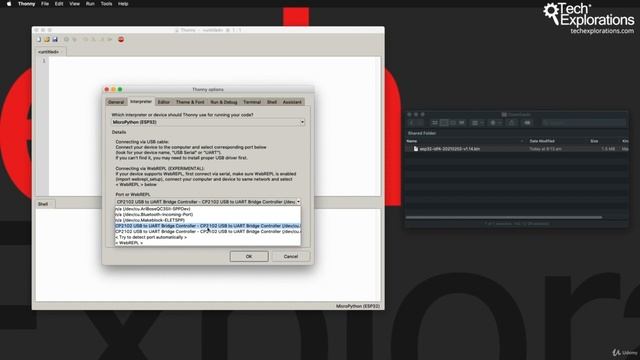Switch Finder to list view
Viewport: 640px width, 360px height.
coord(444,123)
